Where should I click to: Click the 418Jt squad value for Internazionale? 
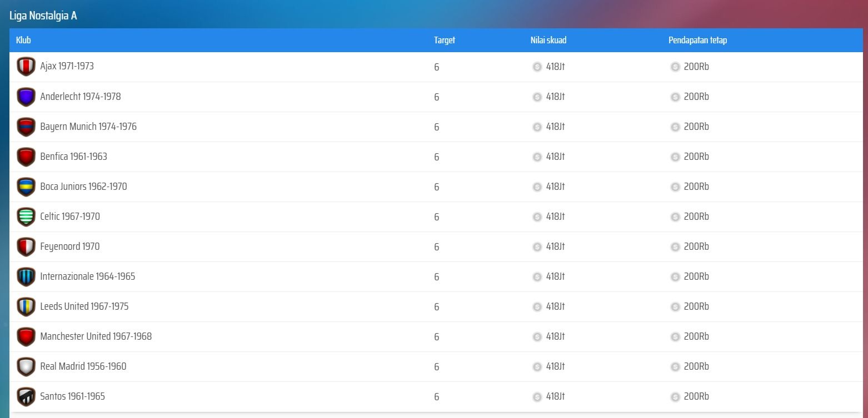pyautogui.click(x=555, y=276)
